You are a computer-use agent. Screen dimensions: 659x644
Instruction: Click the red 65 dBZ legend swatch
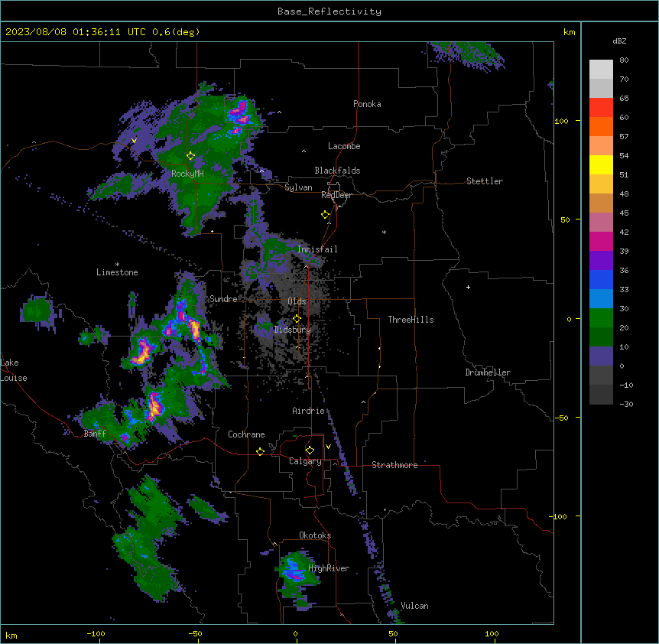pyautogui.click(x=601, y=107)
